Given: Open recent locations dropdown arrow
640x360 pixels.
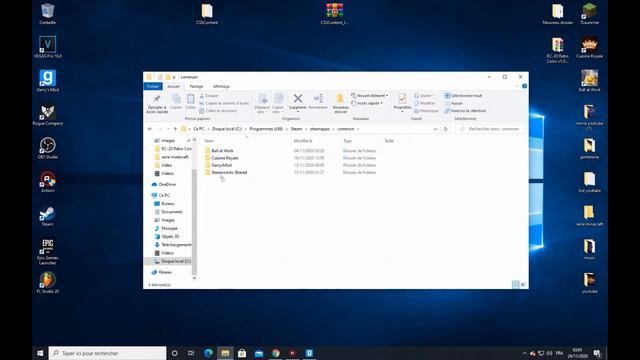Looking at the screenshot, I should click(168, 129).
